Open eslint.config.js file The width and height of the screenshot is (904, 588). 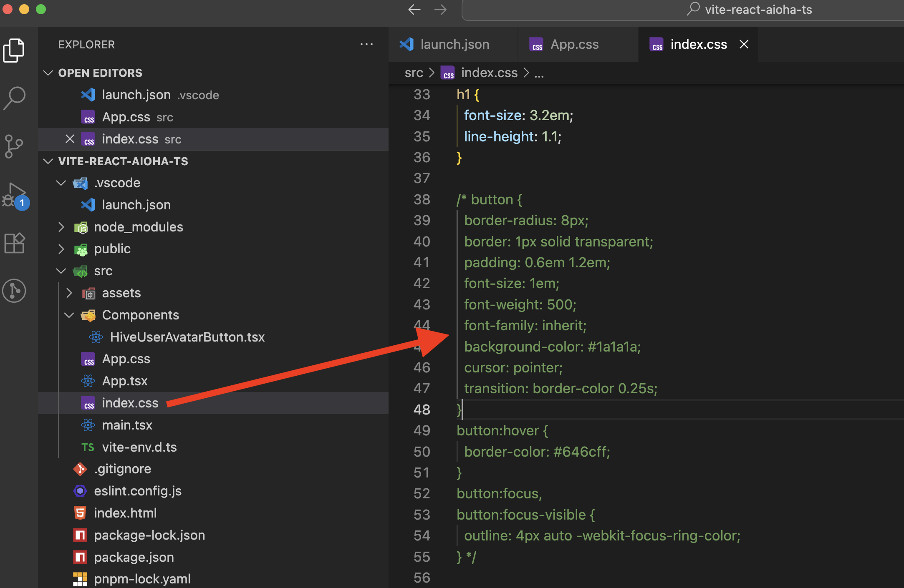[x=213, y=491]
